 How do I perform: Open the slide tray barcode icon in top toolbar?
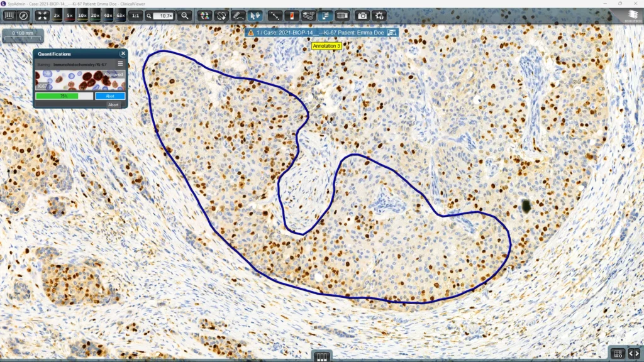(x=9, y=16)
